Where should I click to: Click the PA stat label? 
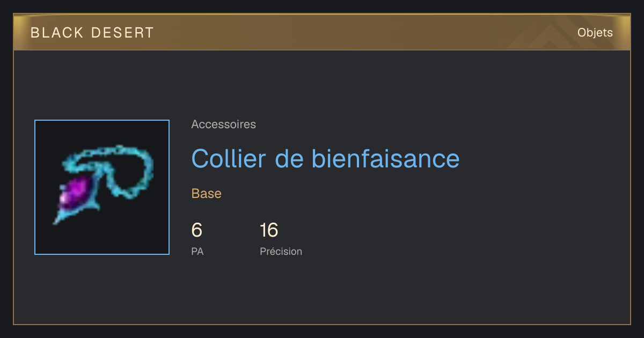click(x=197, y=251)
